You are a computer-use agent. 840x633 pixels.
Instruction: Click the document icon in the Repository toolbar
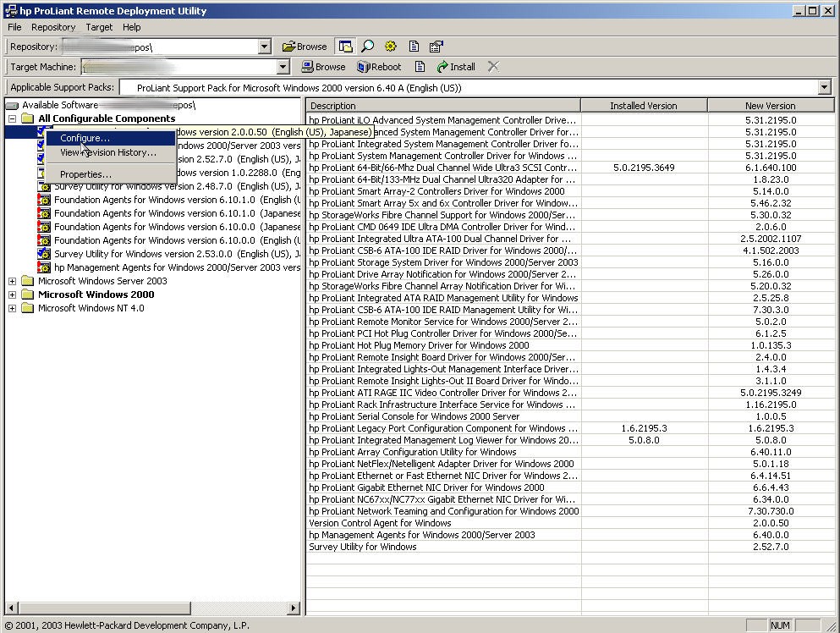click(414, 47)
